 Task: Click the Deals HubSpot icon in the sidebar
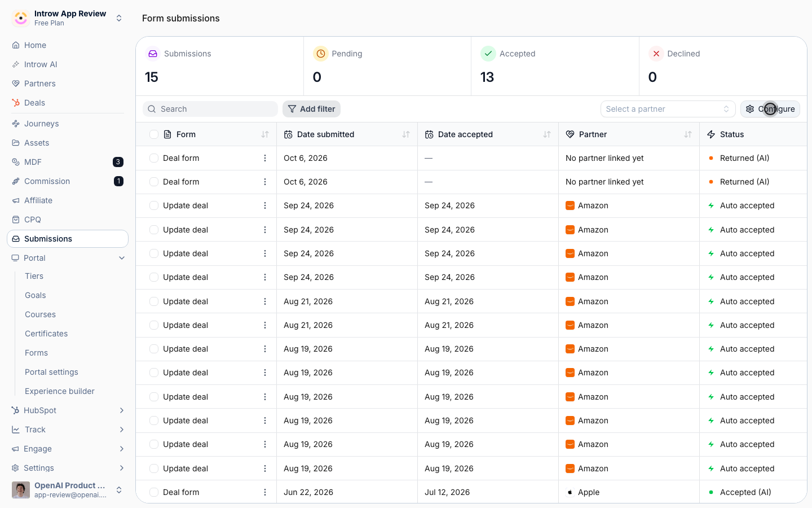coord(16,103)
